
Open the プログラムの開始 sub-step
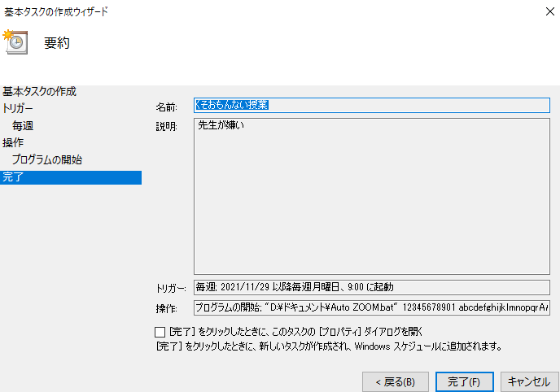click(x=46, y=160)
